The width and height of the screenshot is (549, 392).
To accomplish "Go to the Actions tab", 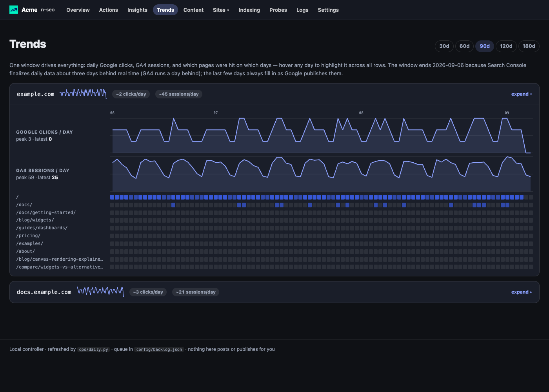I will 109,10.
